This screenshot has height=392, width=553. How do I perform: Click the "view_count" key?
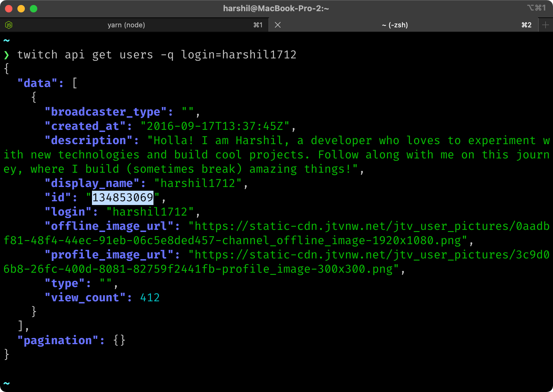[x=85, y=298]
